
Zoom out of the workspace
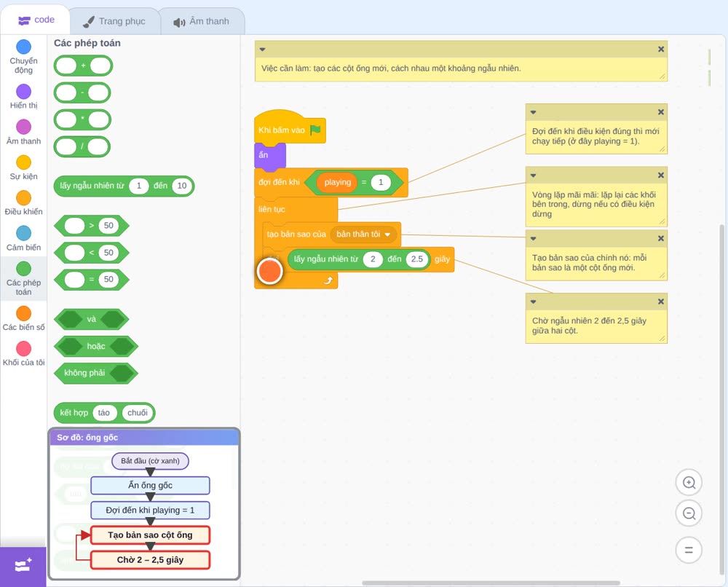click(689, 513)
